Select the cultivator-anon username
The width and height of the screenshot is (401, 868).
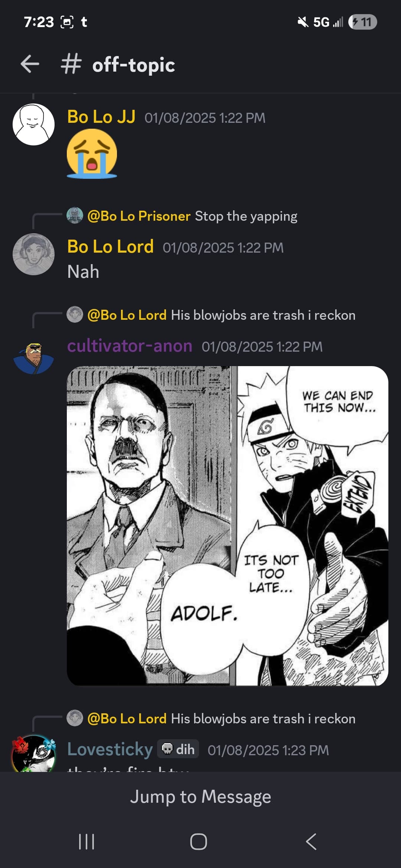[130, 346]
